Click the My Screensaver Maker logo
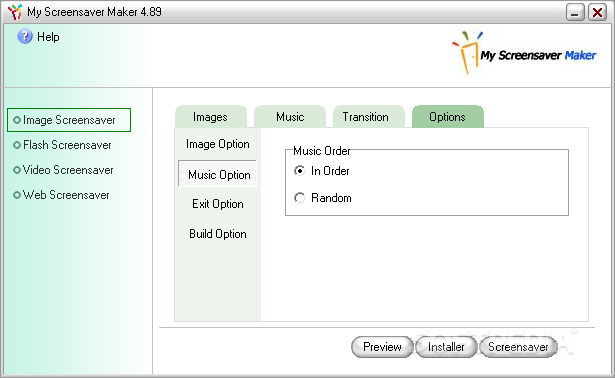The height and width of the screenshot is (378, 615). coord(524,53)
